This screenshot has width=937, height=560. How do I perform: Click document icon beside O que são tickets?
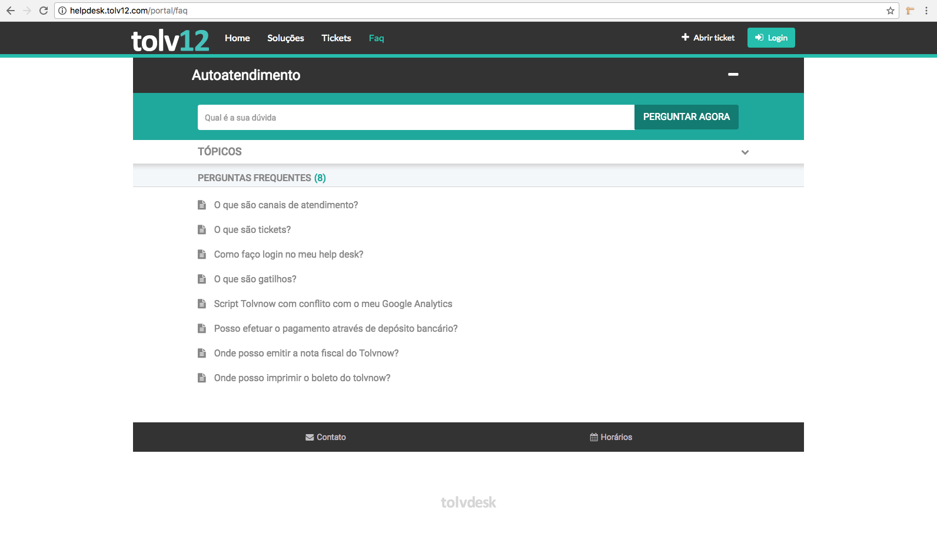coord(202,229)
